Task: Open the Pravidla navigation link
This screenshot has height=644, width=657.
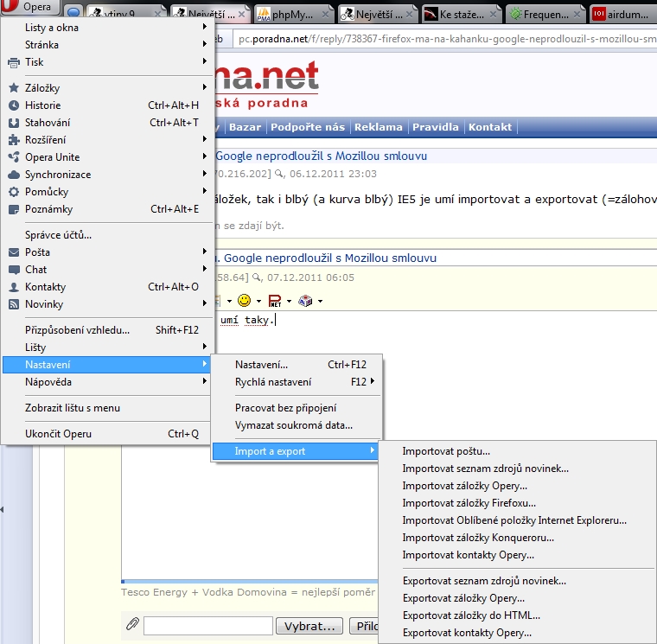Action: [436, 127]
